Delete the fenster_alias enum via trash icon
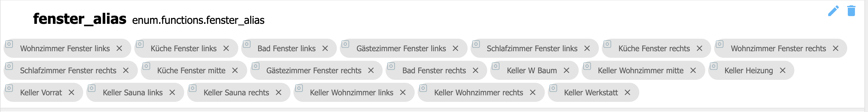The width and height of the screenshot is (868, 112). pos(851,11)
